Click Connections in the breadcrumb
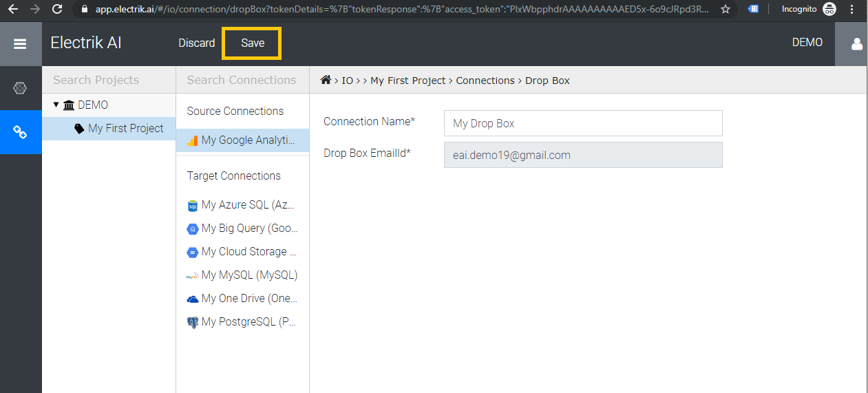The width and height of the screenshot is (868, 393). click(x=485, y=81)
